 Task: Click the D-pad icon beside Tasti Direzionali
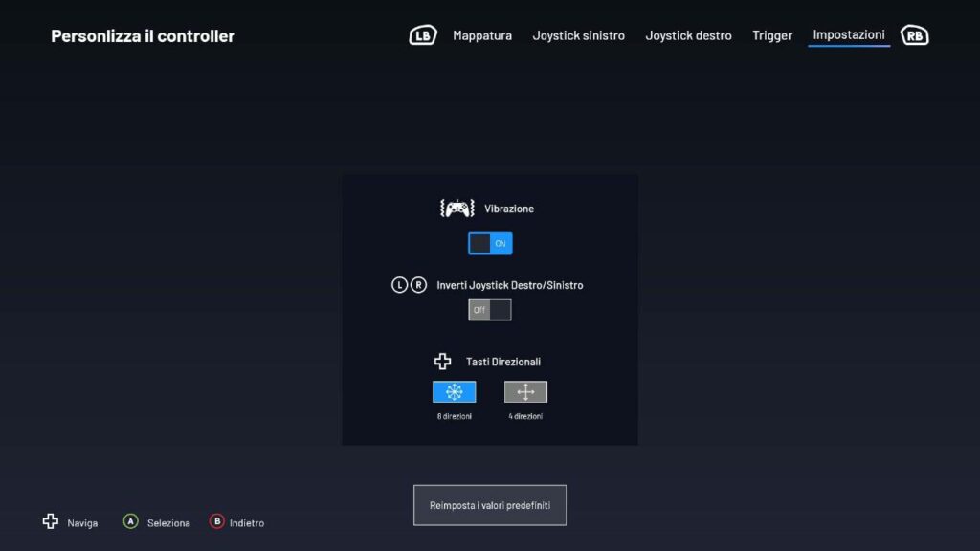tap(442, 362)
